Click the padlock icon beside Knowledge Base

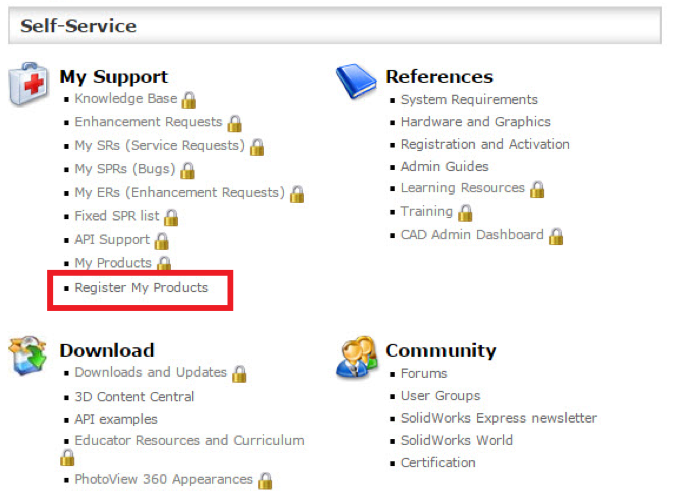coord(189,100)
